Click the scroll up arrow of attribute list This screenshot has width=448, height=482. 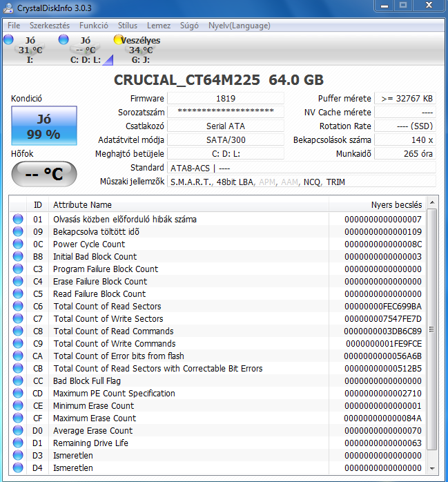click(x=432, y=202)
